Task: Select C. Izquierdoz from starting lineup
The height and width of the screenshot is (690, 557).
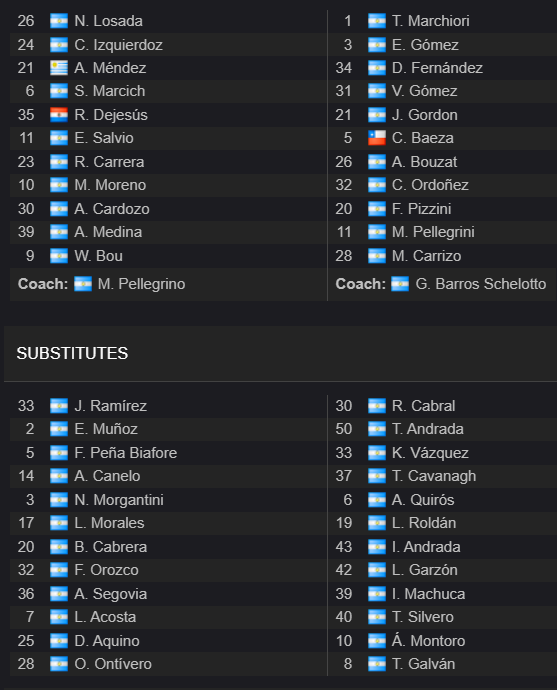Action: 119,44
